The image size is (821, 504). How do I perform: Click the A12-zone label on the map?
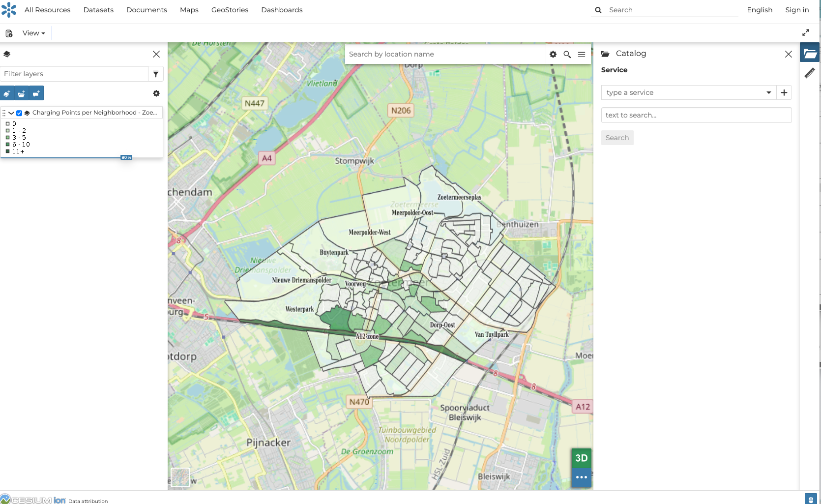(367, 336)
